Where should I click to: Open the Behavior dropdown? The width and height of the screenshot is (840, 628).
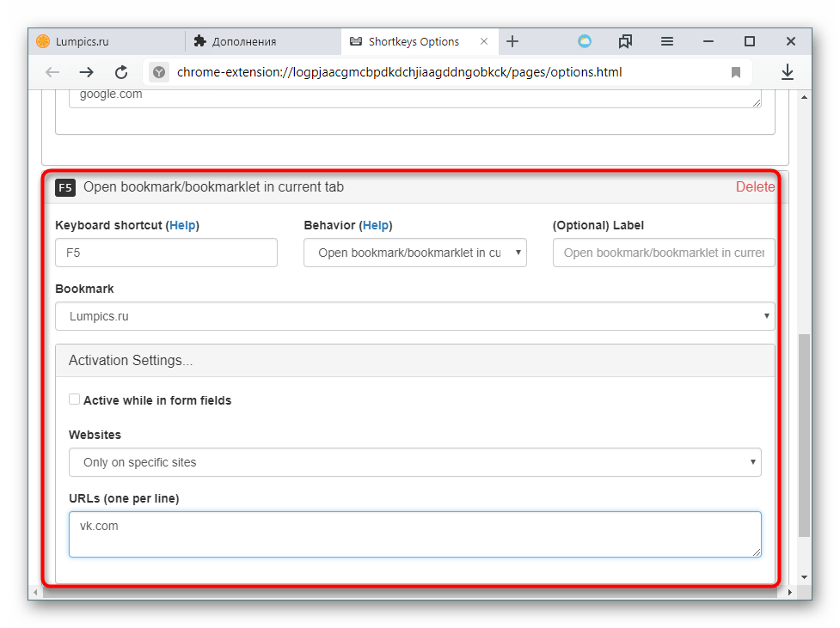[x=415, y=253]
